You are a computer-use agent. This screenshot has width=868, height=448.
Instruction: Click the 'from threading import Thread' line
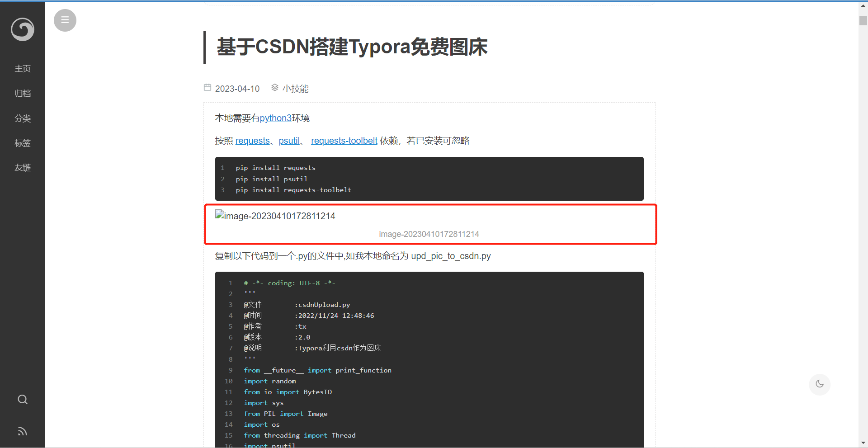coord(300,435)
